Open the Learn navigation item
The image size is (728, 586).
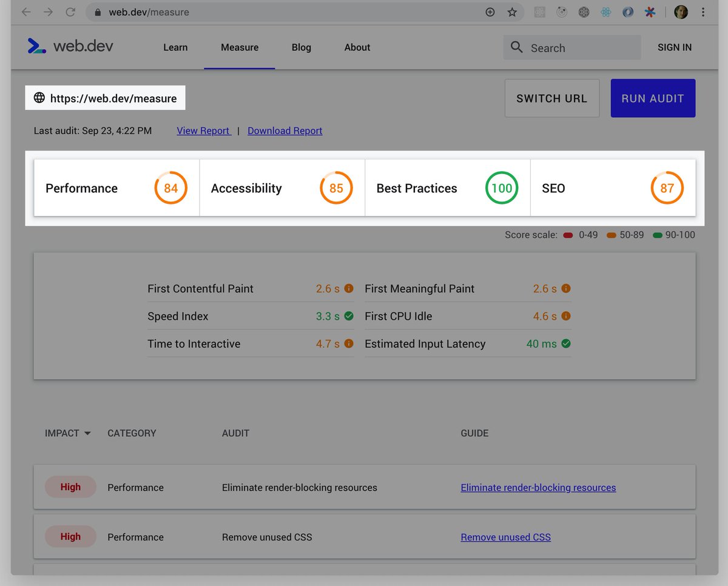pyautogui.click(x=175, y=47)
